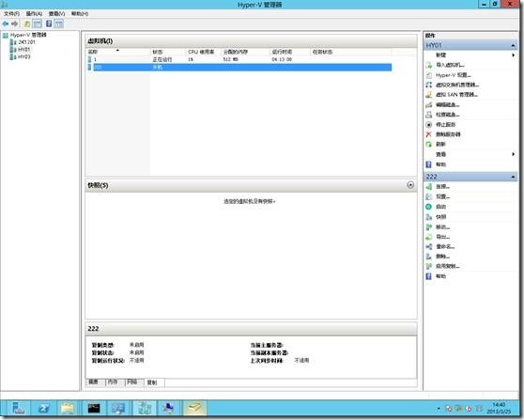
Task: Open Virtual SAN Manager (虚拟 SAN 管理器) icon
Action: (429, 95)
